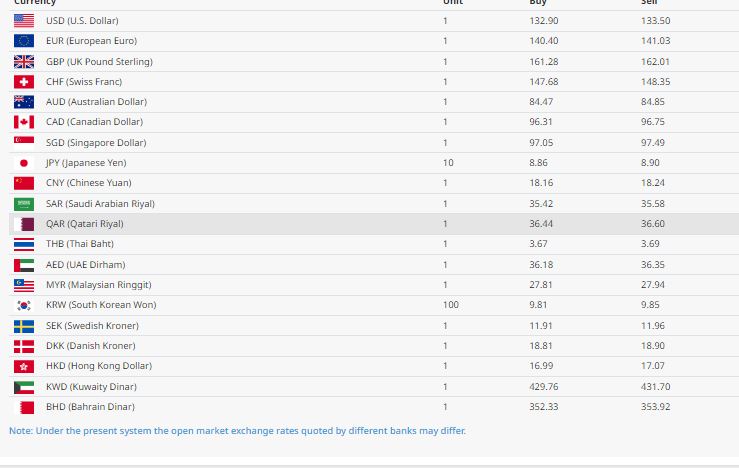Click the Japanese Yen flag icon
739x468 pixels.
pos(24,163)
